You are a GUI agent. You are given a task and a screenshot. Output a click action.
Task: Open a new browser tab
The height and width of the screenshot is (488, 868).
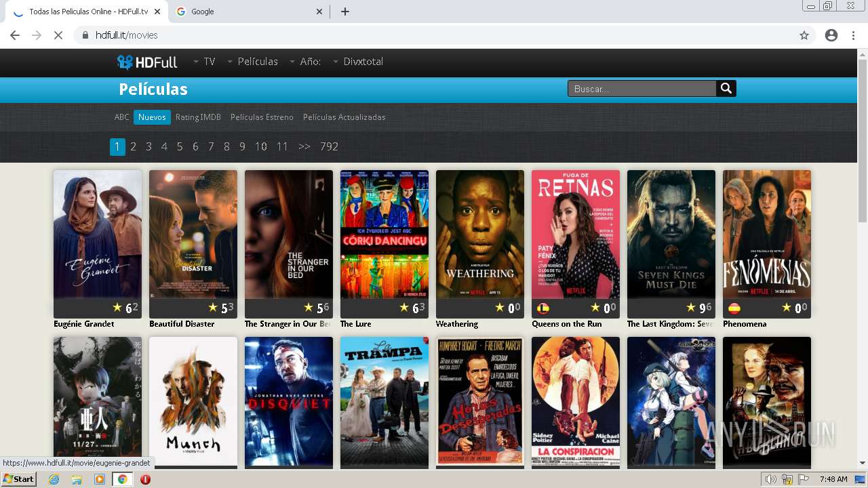pos(344,12)
